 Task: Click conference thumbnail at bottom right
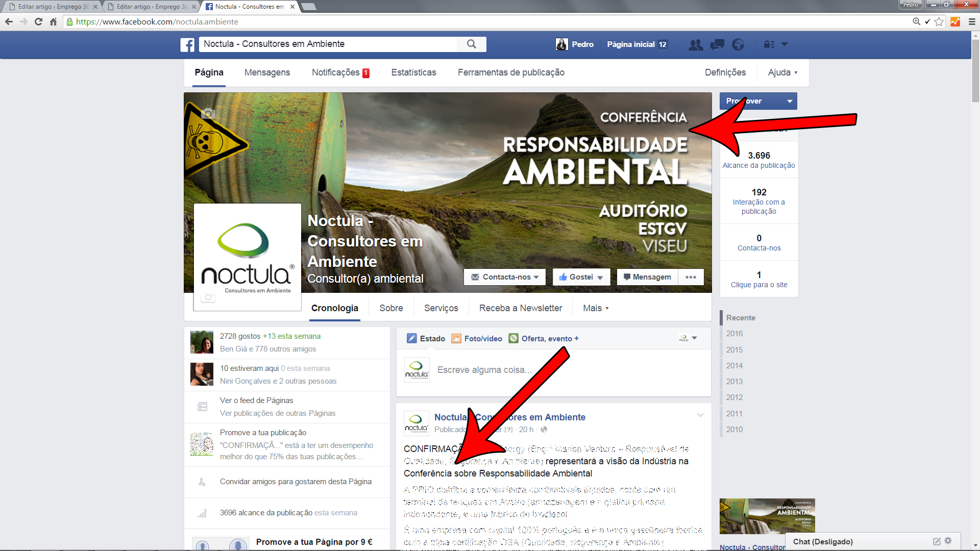[767, 516]
